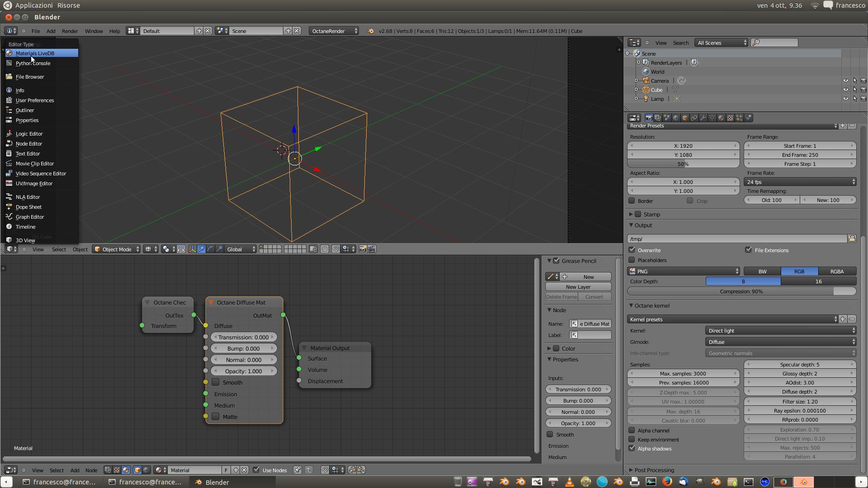This screenshot has height=488, width=868.
Task: Open the World properties globe icon
Action: pyautogui.click(x=676, y=118)
